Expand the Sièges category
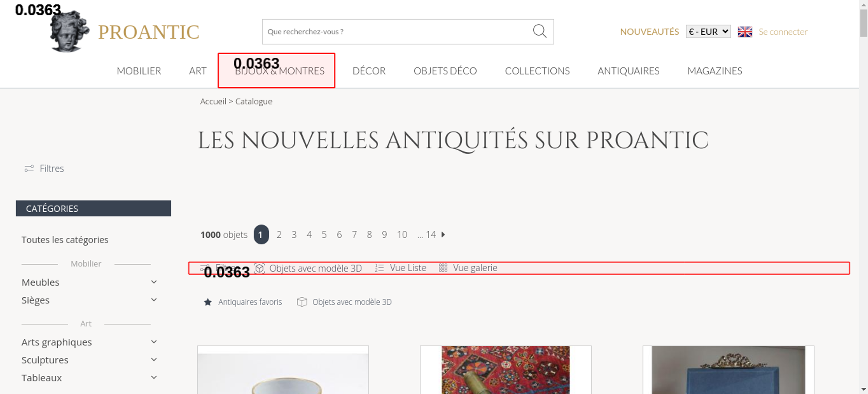Viewport: 868px width, 394px height. 154,300
